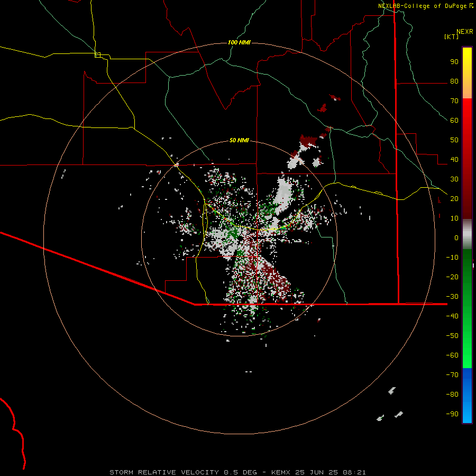Click the -50 value on velocity scale
The height and width of the screenshot is (476, 476).
452,336
